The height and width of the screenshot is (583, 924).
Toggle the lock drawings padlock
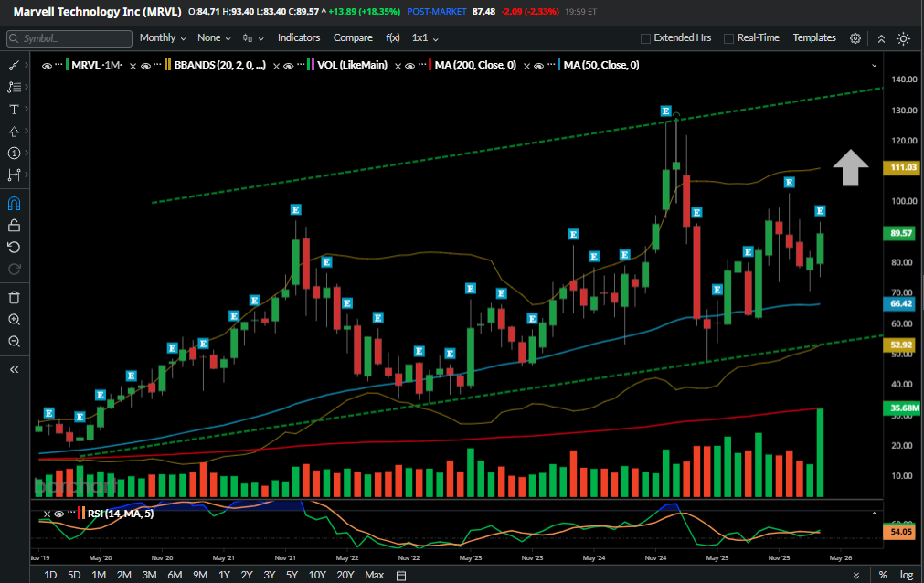[x=14, y=226]
